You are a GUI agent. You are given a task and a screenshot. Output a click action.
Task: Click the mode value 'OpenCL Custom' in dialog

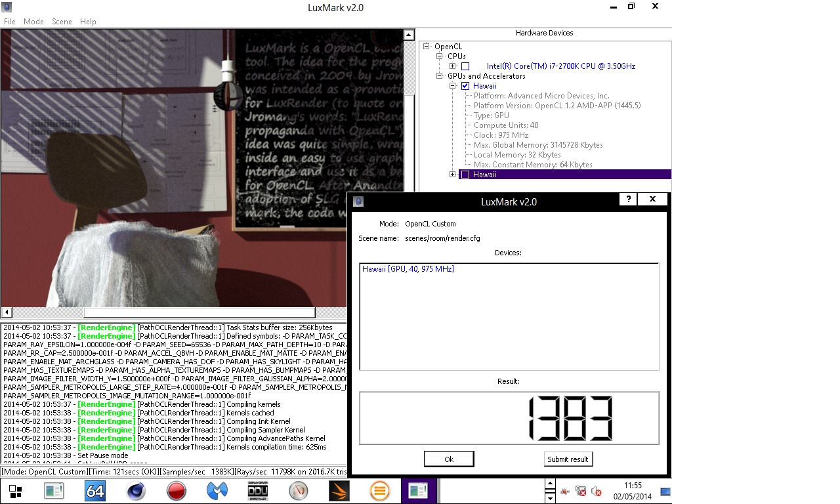coord(430,224)
